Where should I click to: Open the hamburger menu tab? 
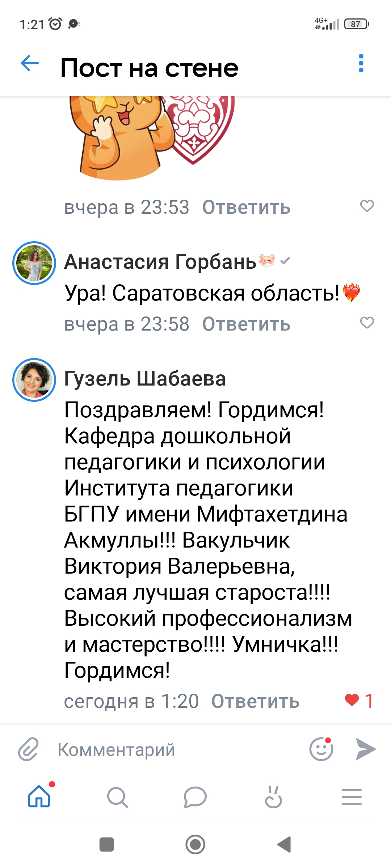352,797
